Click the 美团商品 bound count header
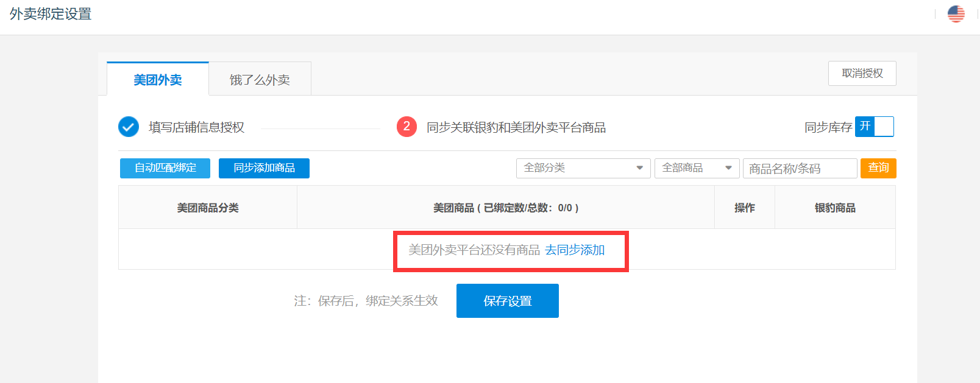980x383 pixels. coord(505,208)
